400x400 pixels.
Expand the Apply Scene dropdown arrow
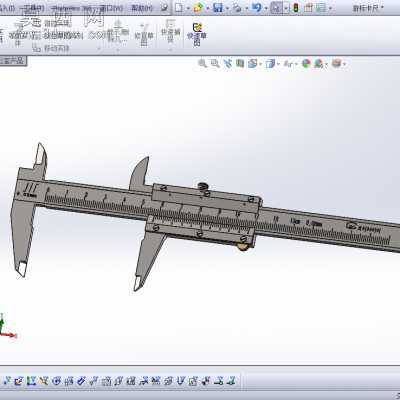[x=326, y=63]
